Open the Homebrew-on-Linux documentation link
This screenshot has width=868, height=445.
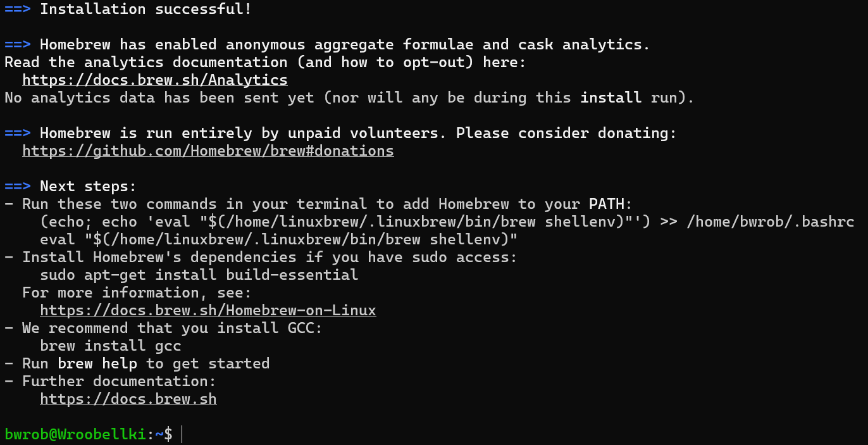208,311
